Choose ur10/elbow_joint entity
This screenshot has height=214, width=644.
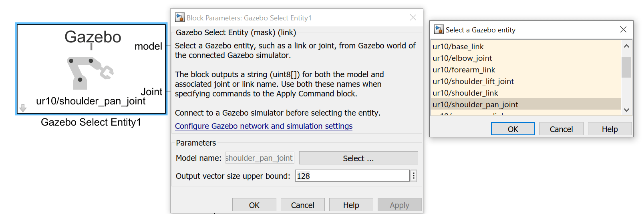coord(462,58)
